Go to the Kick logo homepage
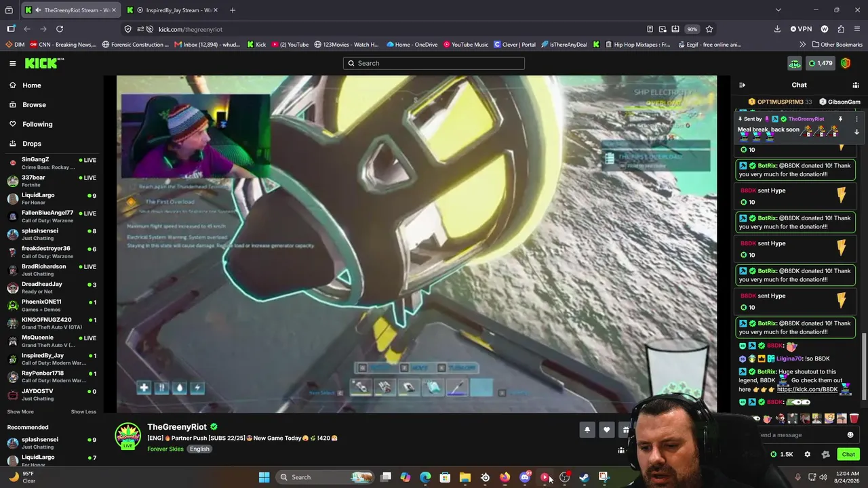The width and height of the screenshot is (868, 488). [x=44, y=63]
